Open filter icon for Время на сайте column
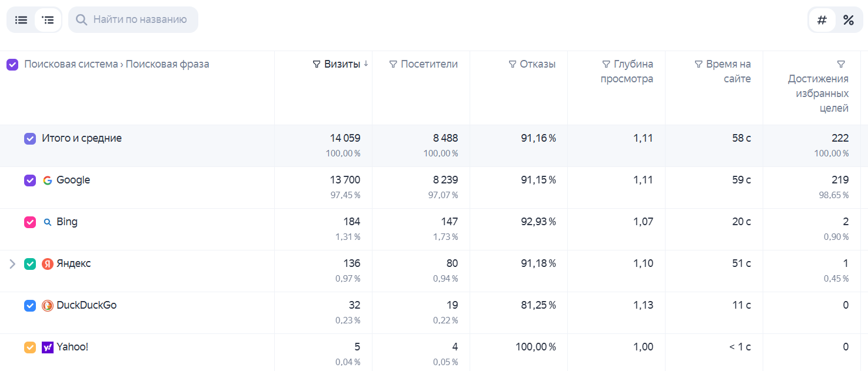868x371 pixels. 699,64
